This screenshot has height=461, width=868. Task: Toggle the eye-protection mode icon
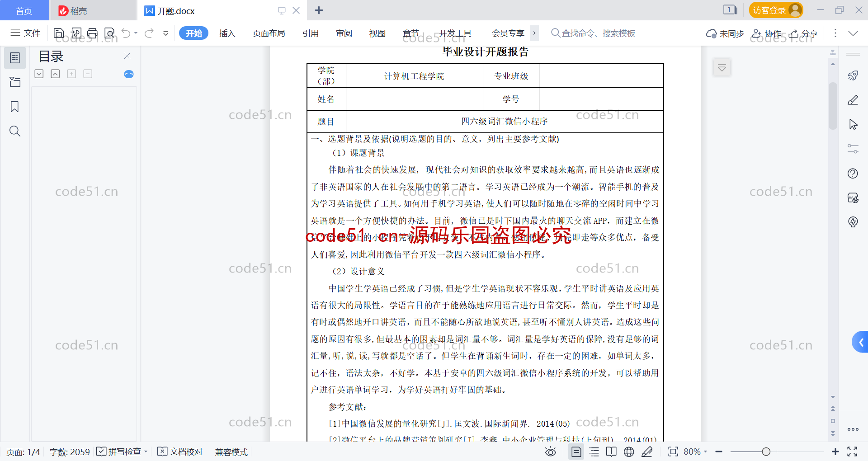click(x=550, y=452)
